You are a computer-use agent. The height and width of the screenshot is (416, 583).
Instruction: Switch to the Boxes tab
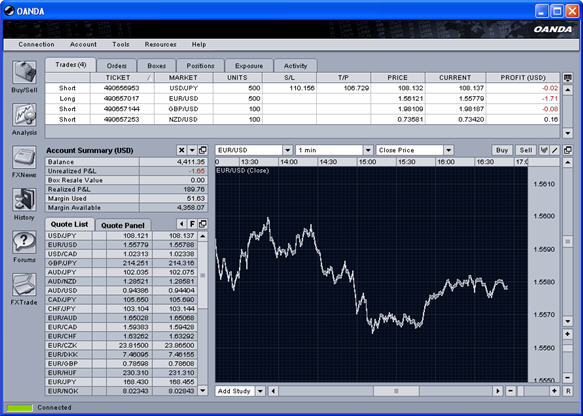(x=157, y=66)
